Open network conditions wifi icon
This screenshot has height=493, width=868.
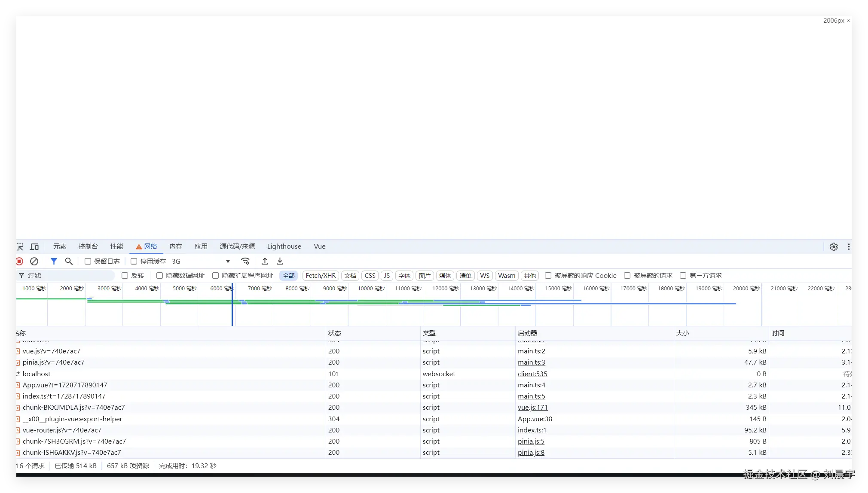click(245, 261)
